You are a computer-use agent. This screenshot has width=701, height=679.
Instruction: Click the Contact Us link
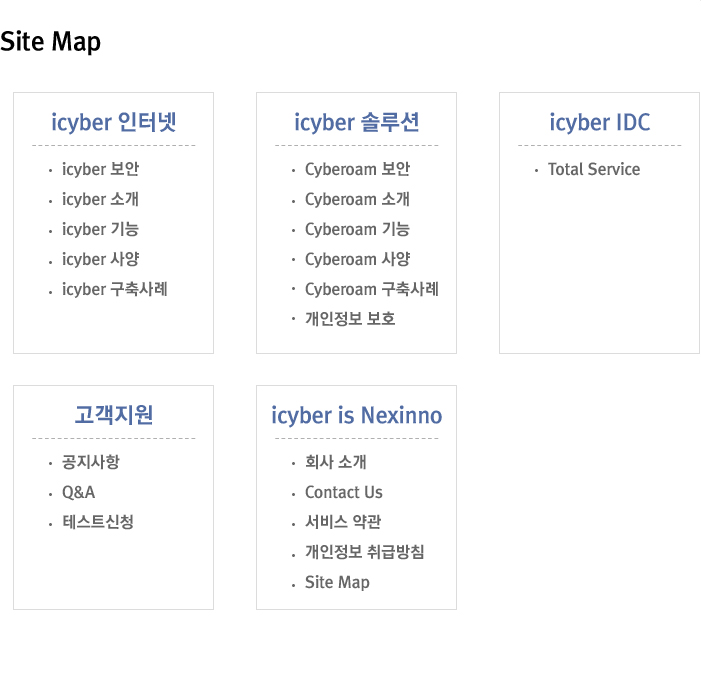tap(344, 492)
